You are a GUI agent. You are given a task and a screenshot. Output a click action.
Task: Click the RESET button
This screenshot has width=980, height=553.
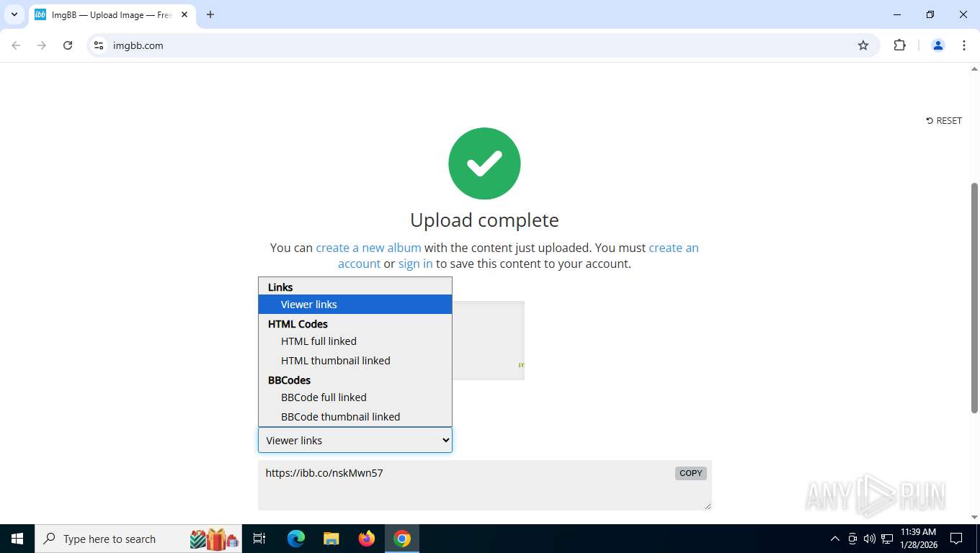(x=944, y=120)
